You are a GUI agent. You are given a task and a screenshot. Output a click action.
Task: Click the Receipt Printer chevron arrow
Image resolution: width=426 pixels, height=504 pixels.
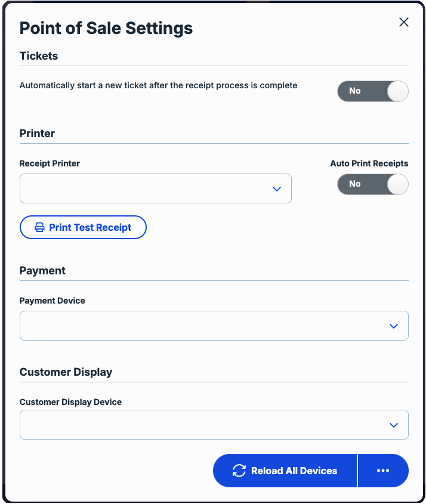click(276, 189)
